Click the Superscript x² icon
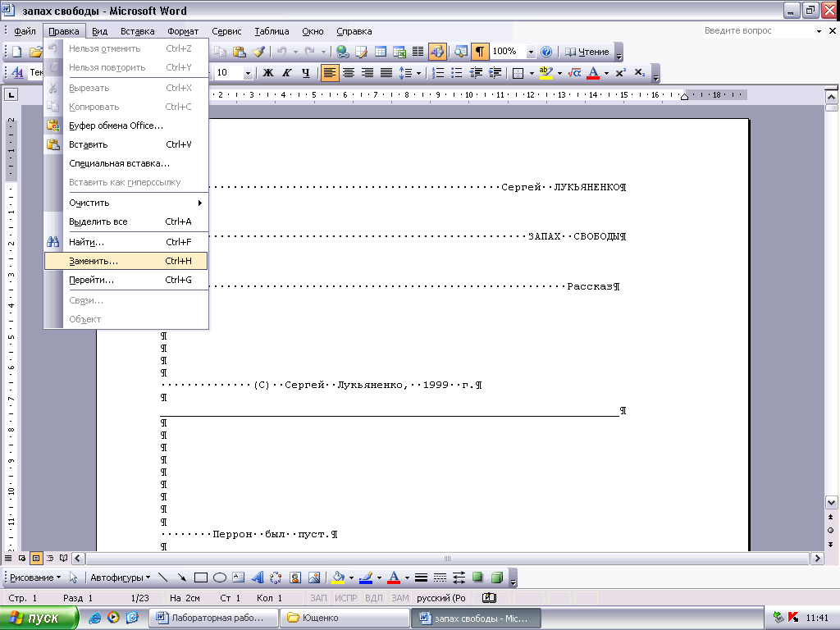Image resolution: width=840 pixels, height=630 pixels. [621, 73]
